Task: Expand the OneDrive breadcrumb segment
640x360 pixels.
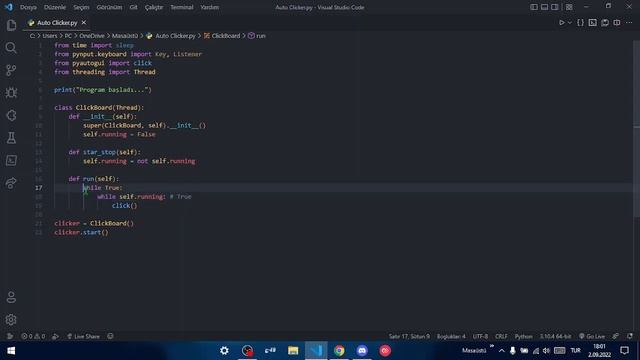Action: [x=92, y=36]
